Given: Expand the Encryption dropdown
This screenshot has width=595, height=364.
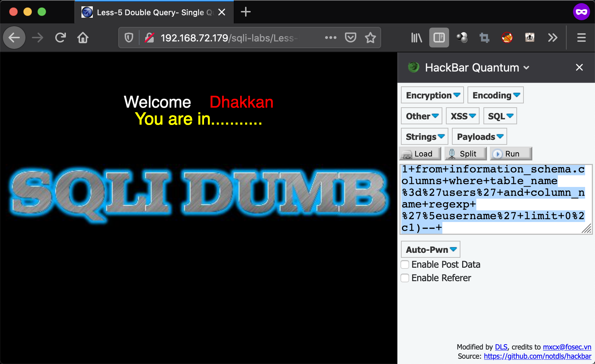Looking at the screenshot, I should (x=432, y=95).
